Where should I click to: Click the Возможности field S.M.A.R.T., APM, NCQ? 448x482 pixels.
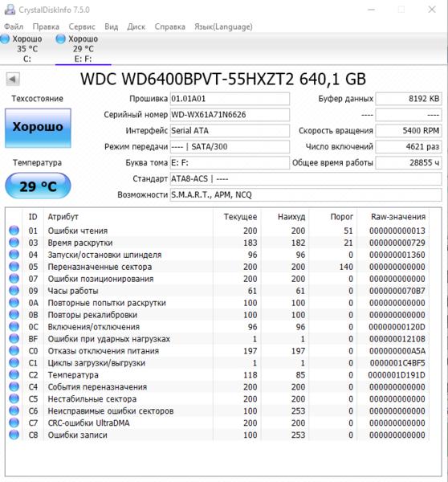click(306, 195)
